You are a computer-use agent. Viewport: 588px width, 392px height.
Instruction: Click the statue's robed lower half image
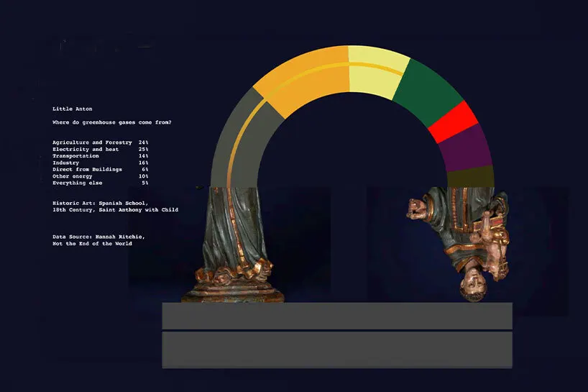pos(233,245)
